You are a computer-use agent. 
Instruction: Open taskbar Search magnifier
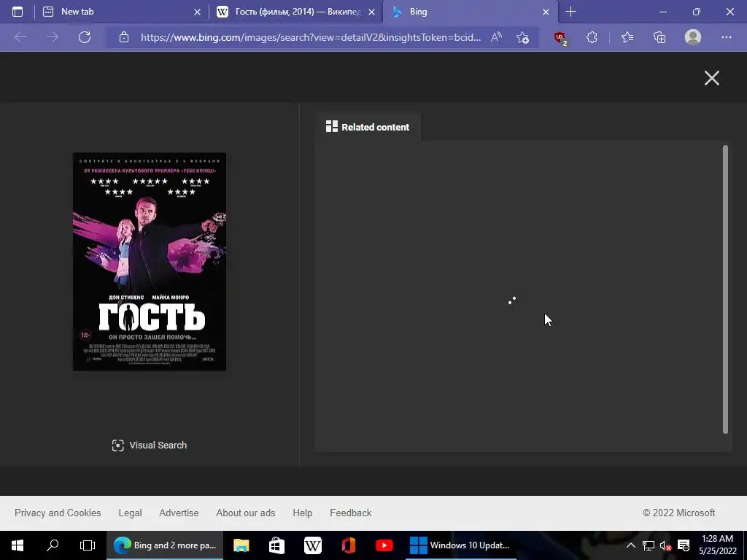click(53, 545)
